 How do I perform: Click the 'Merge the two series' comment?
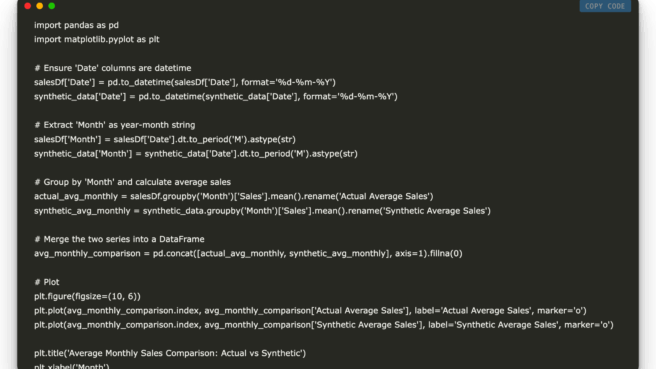(119, 239)
